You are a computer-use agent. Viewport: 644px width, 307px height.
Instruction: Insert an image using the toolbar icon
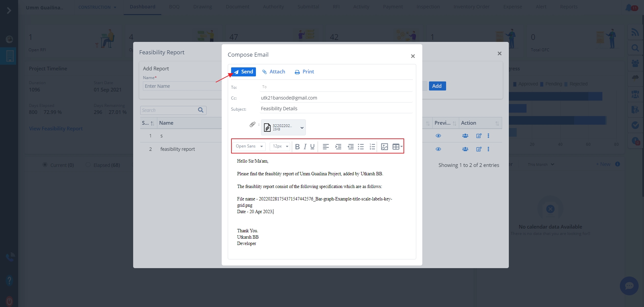click(x=384, y=146)
